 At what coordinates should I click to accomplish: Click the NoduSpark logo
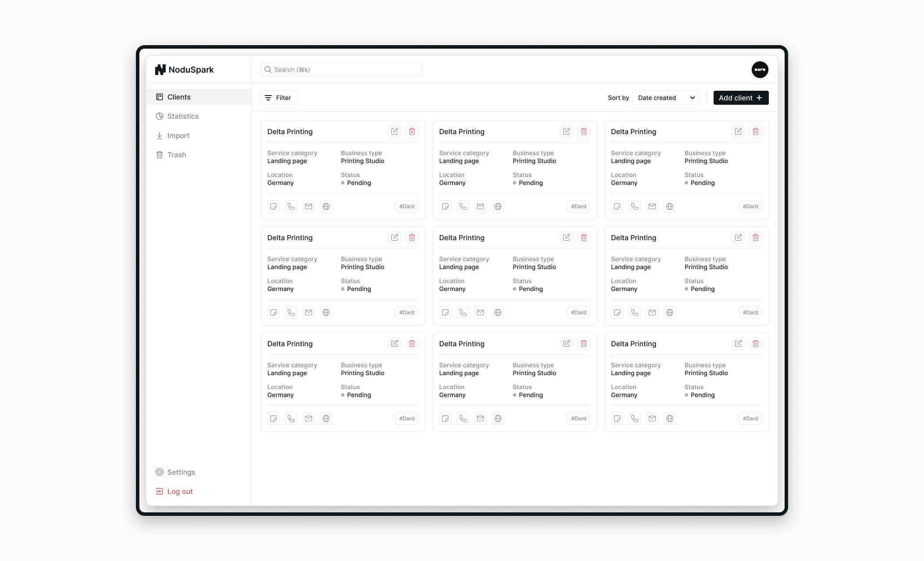tap(185, 70)
